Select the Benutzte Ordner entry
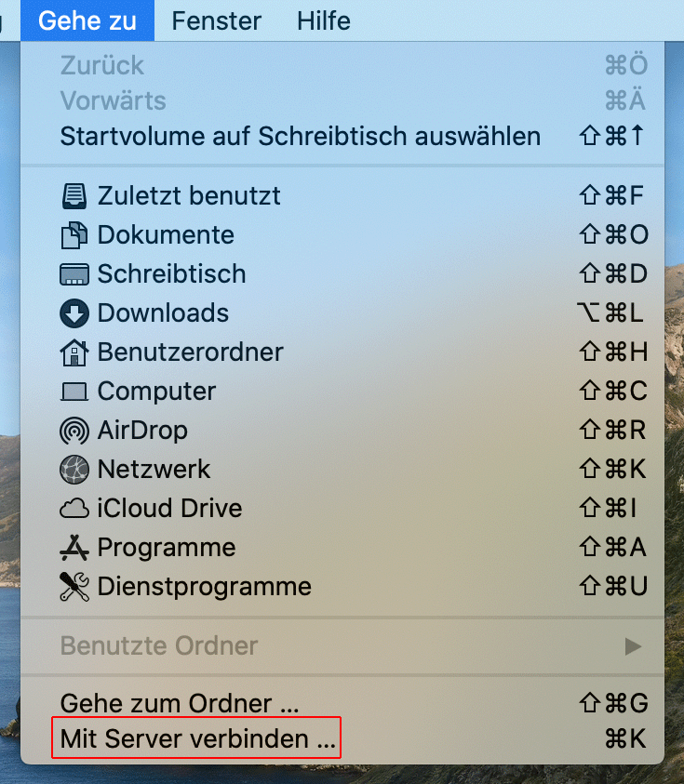This screenshot has height=784, width=684. click(x=342, y=646)
